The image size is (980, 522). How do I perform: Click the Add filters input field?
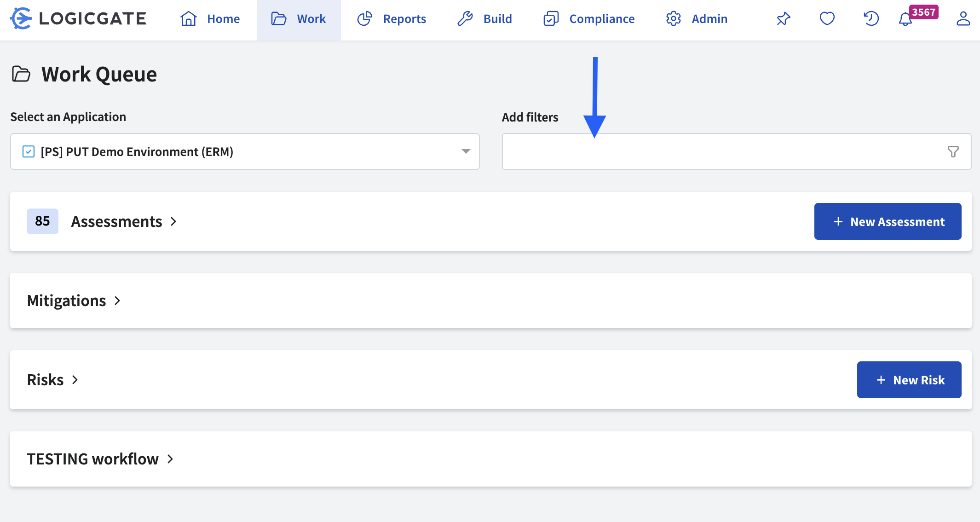[722, 151]
